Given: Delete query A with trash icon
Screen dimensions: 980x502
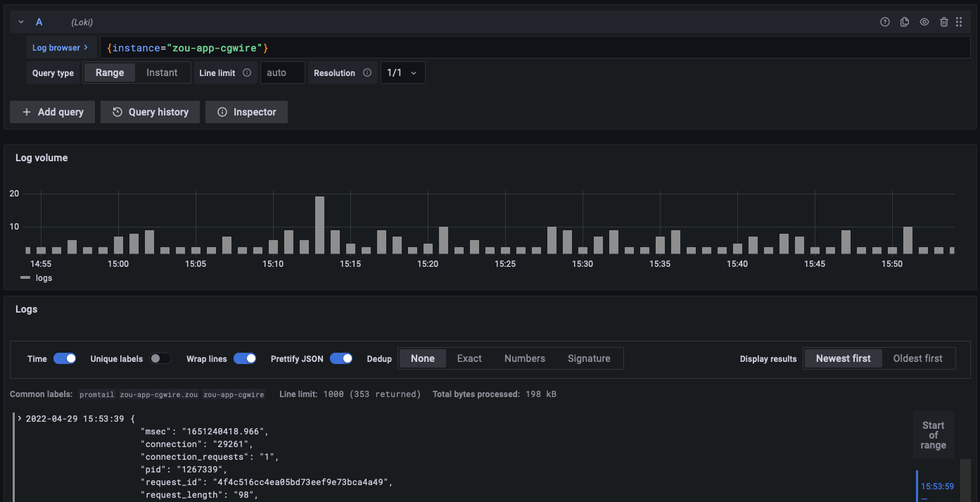Looking at the screenshot, I should click(944, 22).
